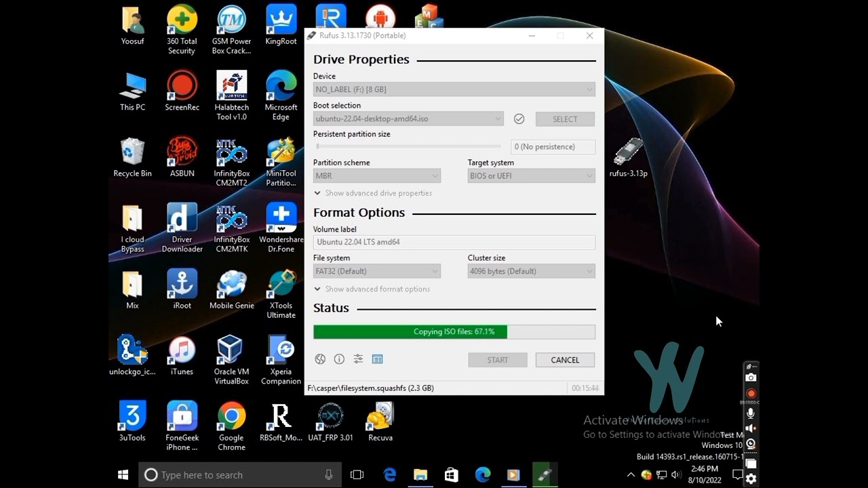Click the ISO checksum checkmark icon

(x=519, y=119)
